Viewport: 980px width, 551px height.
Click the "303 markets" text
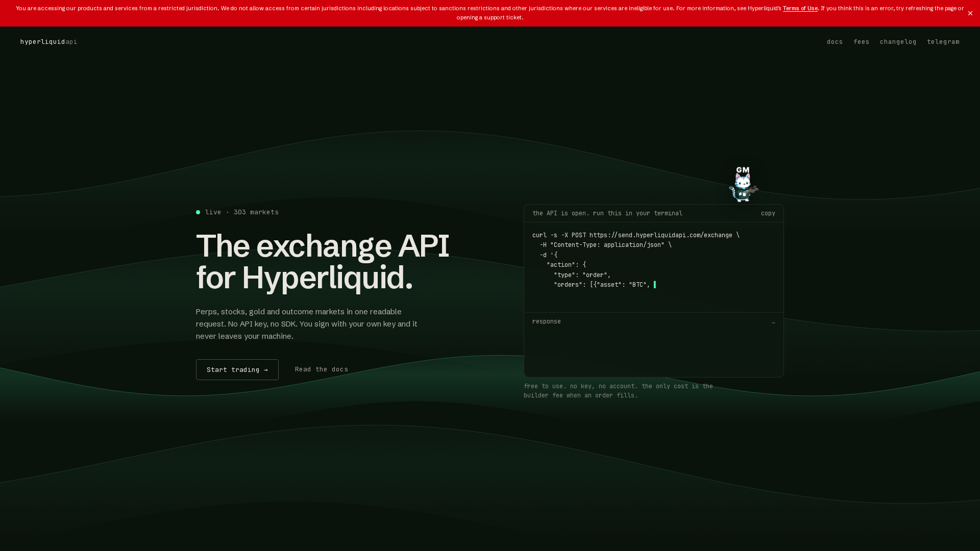pos(256,212)
